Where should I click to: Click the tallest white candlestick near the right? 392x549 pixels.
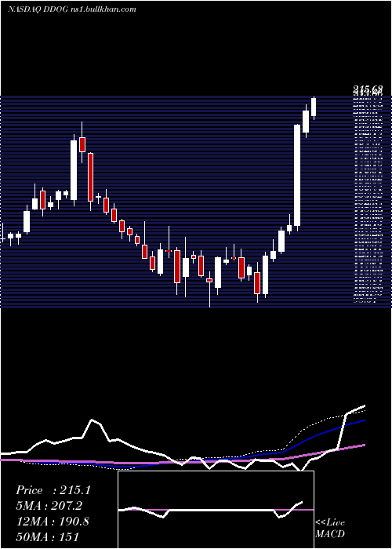(297, 176)
